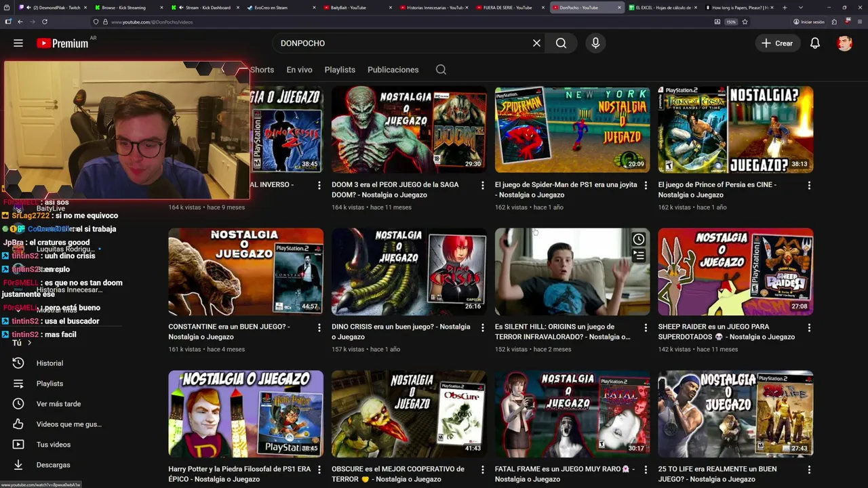
Task: Open the Crear upload menu
Action: coord(777,43)
